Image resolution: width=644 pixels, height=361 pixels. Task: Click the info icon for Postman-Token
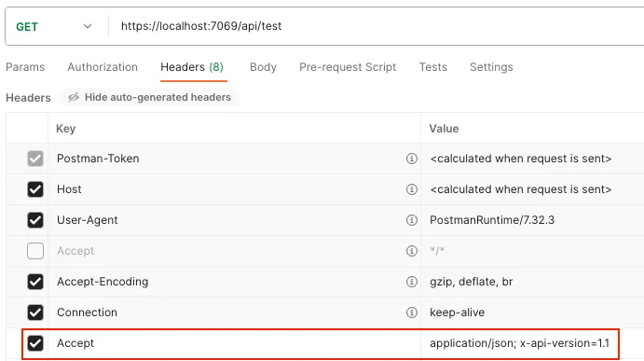coord(412,159)
